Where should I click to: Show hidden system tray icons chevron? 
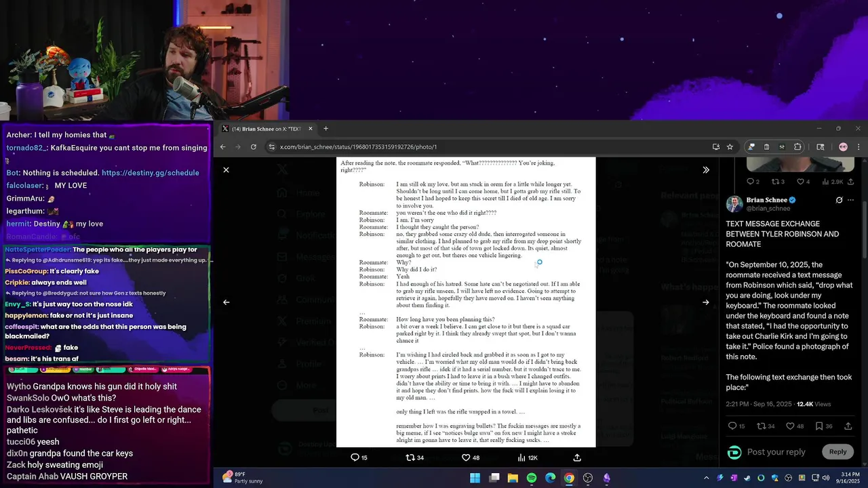tap(706, 478)
